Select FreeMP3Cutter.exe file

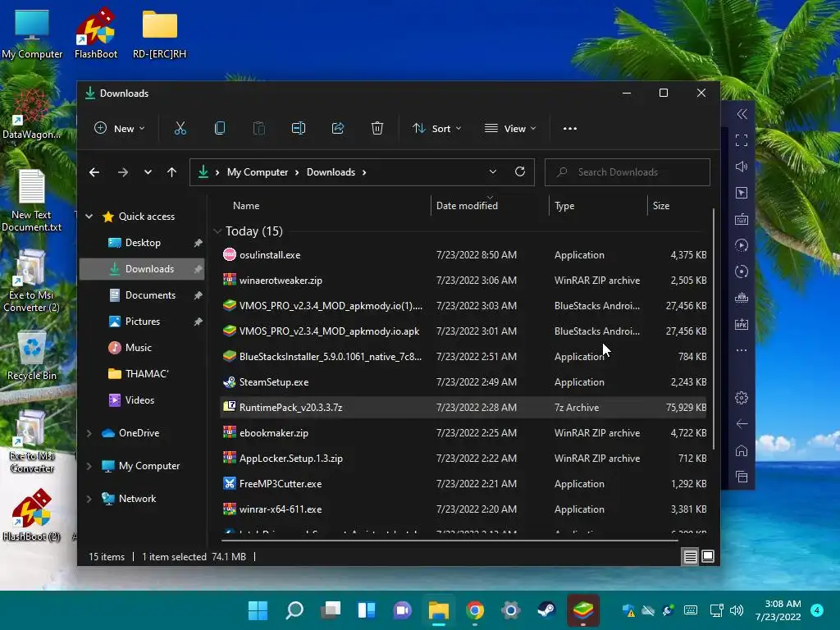tap(464, 484)
